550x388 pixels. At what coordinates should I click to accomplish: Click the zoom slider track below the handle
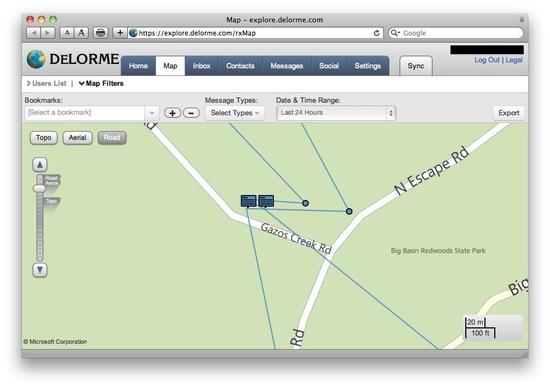40,226
